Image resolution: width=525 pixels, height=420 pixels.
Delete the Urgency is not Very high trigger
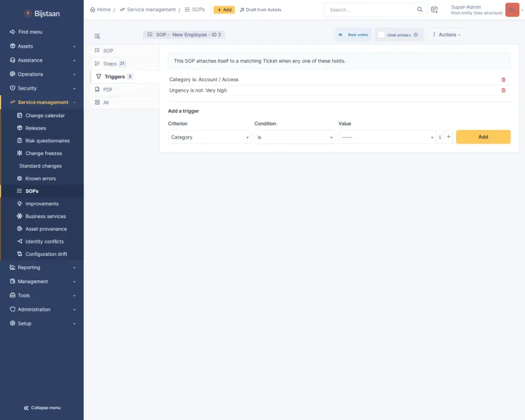[503, 90]
